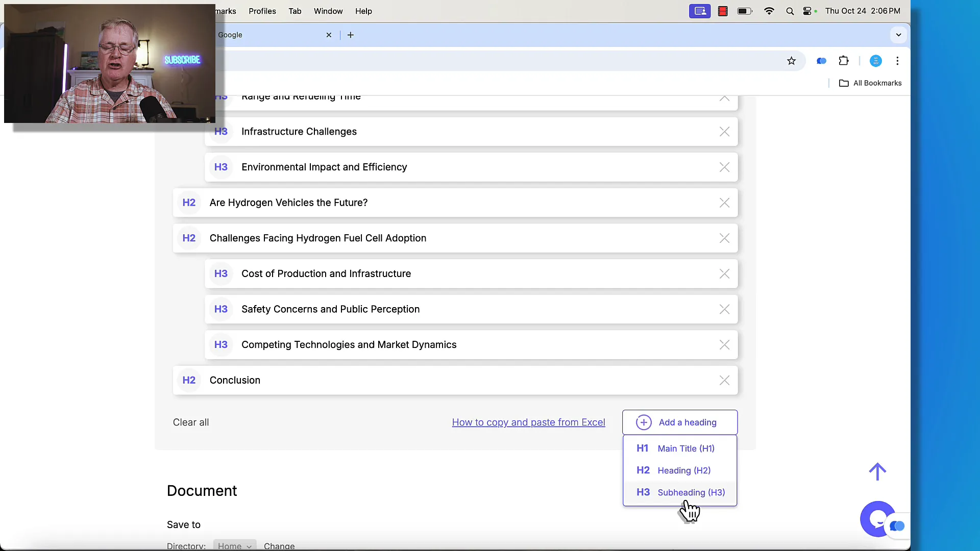The width and height of the screenshot is (980, 551).
Task: Open the chat support bubble
Action: (x=877, y=519)
